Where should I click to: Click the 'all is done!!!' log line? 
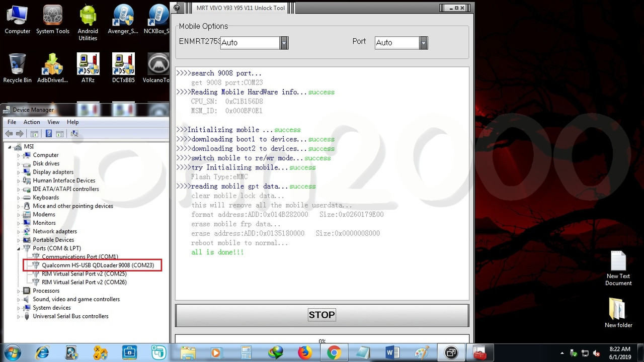pos(217,252)
